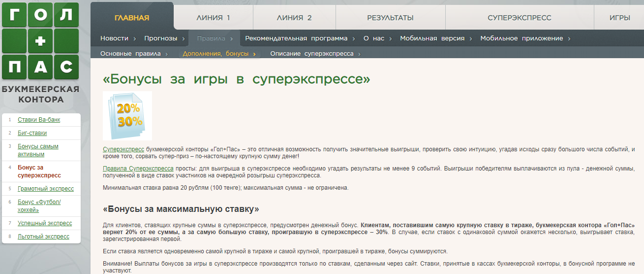Go to Грамотный экспресс sidebar link
The width and height of the screenshot is (644, 274).
coord(46,189)
